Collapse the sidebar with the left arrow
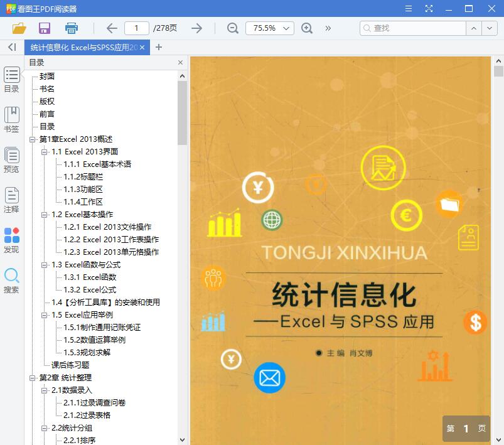 (x=12, y=47)
